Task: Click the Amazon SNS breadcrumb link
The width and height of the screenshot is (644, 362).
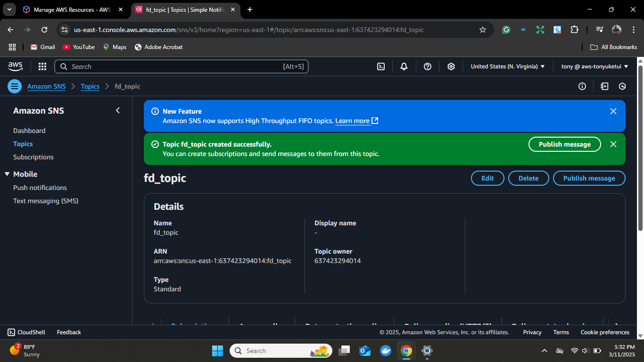Action: (x=46, y=86)
